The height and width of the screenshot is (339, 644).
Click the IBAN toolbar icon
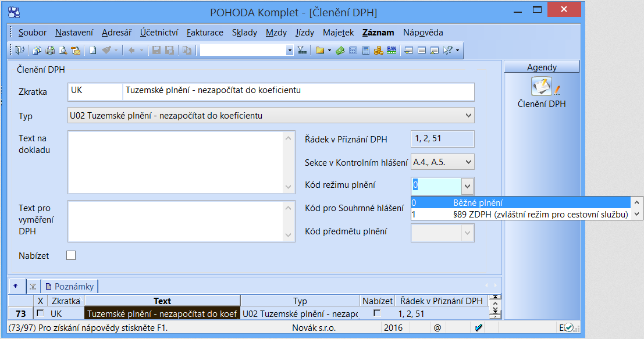(392, 51)
